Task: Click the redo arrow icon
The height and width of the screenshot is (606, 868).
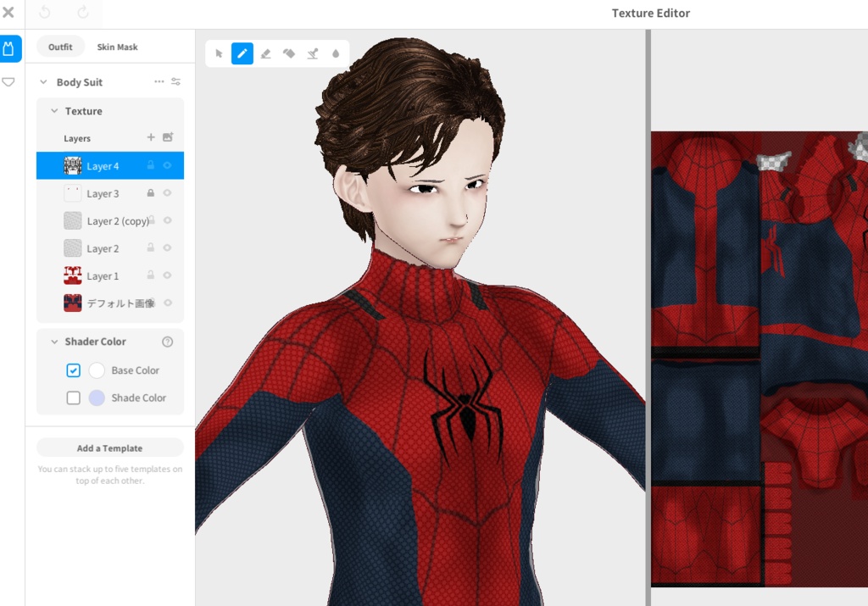Action: click(x=83, y=12)
